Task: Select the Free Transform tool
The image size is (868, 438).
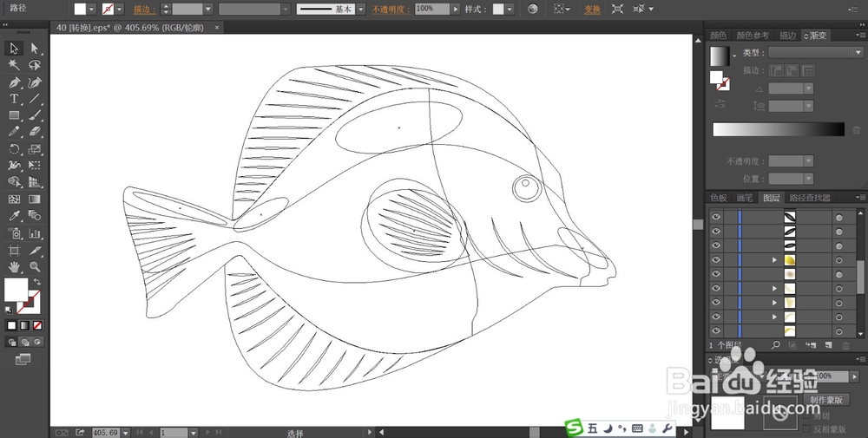Action: click(x=35, y=166)
